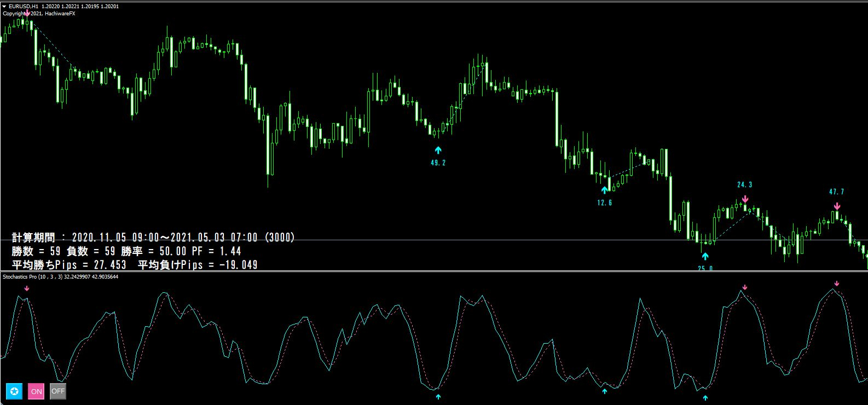
Task: Click the 49.2 pips label
Action: pos(438,163)
